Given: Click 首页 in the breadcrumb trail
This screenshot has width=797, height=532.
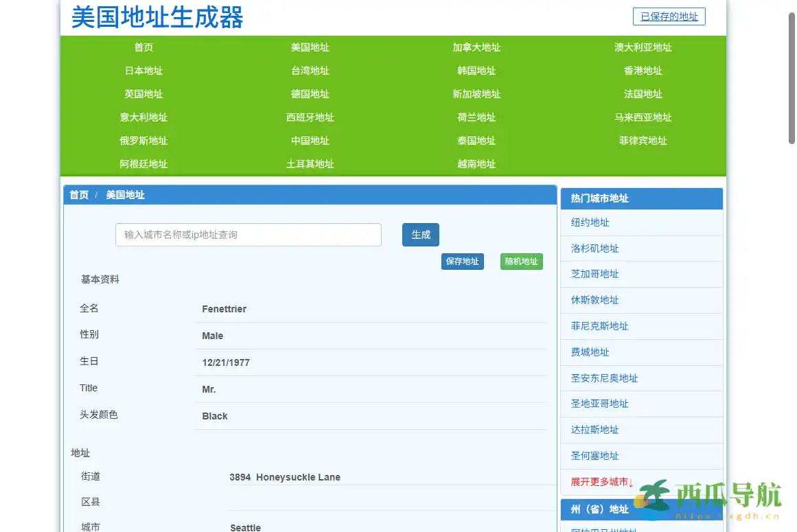Looking at the screenshot, I should (78, 194).
